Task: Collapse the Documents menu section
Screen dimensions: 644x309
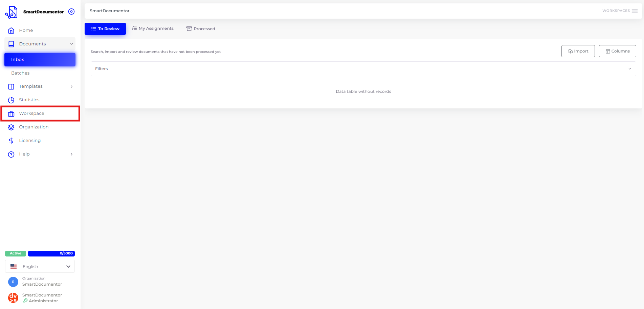Action: pos(71,44)
